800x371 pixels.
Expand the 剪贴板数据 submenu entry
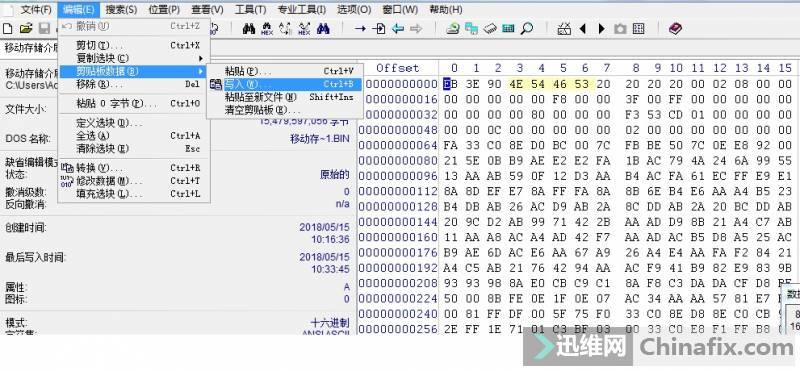[134, 71]
